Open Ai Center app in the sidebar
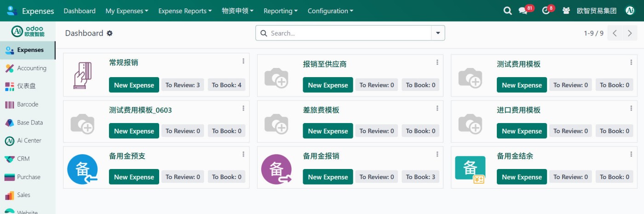The image size is (644, 214). pyautogui.click(x=28, y=141)
